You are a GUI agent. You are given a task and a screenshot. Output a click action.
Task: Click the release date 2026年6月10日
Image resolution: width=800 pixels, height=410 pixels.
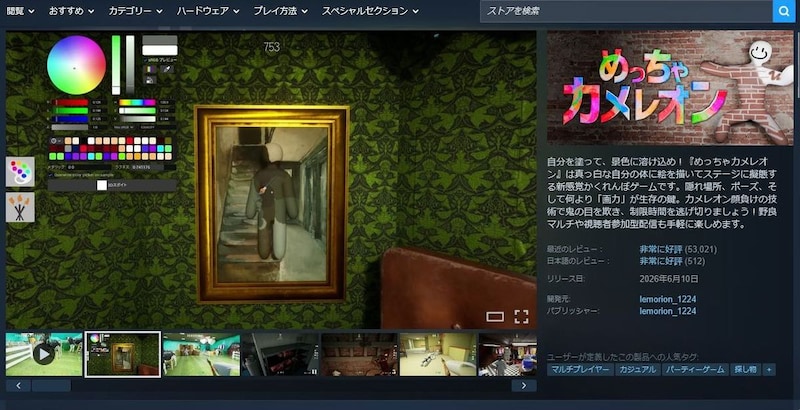(x=669, y=279)
